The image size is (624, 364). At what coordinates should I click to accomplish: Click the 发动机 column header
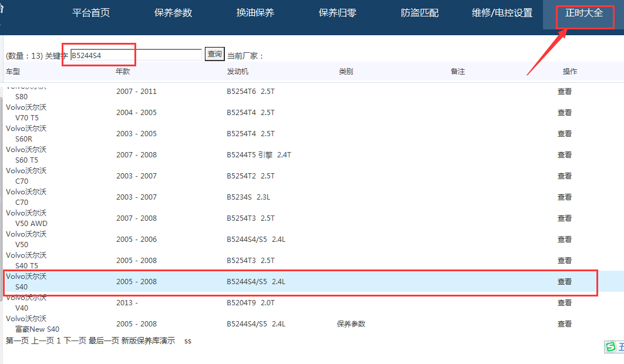click(x=238, y=71)
